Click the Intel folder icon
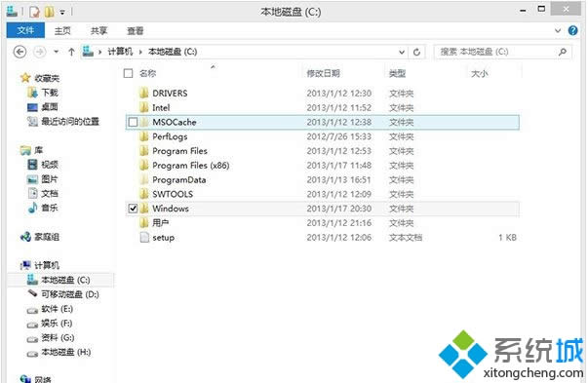588x383 pixels. (x=143, y=107)
